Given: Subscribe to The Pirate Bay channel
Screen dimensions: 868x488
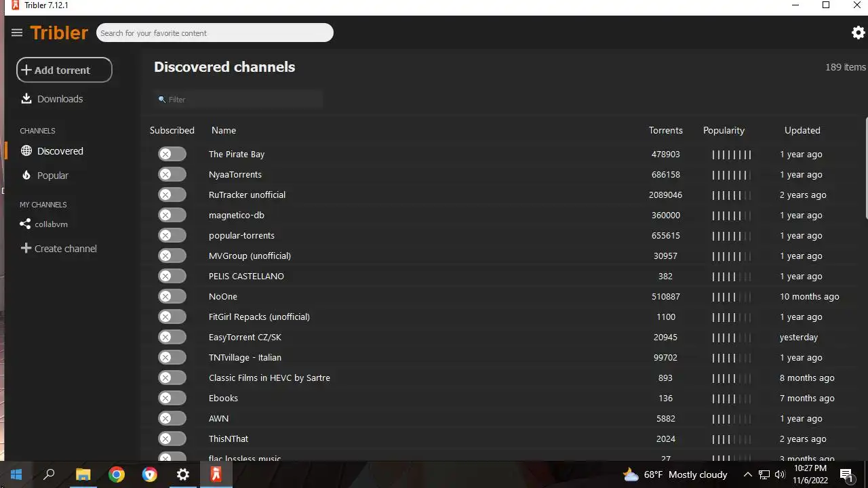Looking at the screenshot, I should [172, 155].
